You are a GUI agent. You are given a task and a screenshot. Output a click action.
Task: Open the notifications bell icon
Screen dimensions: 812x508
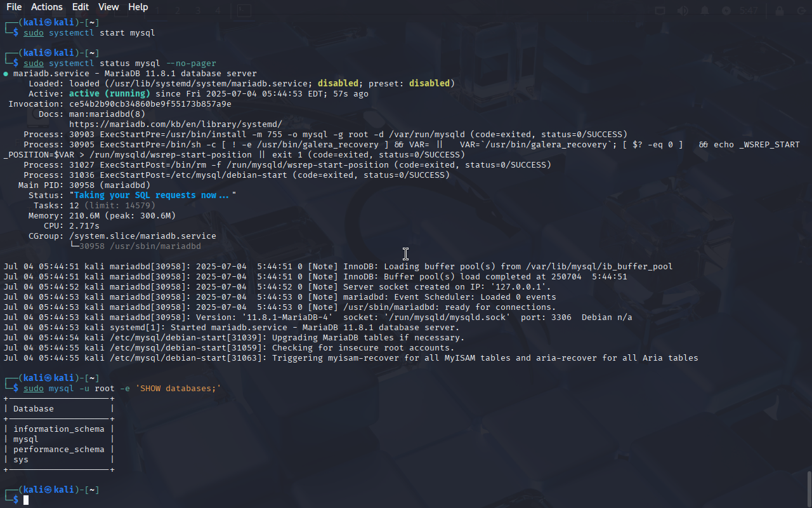click(x=705, y=11)
